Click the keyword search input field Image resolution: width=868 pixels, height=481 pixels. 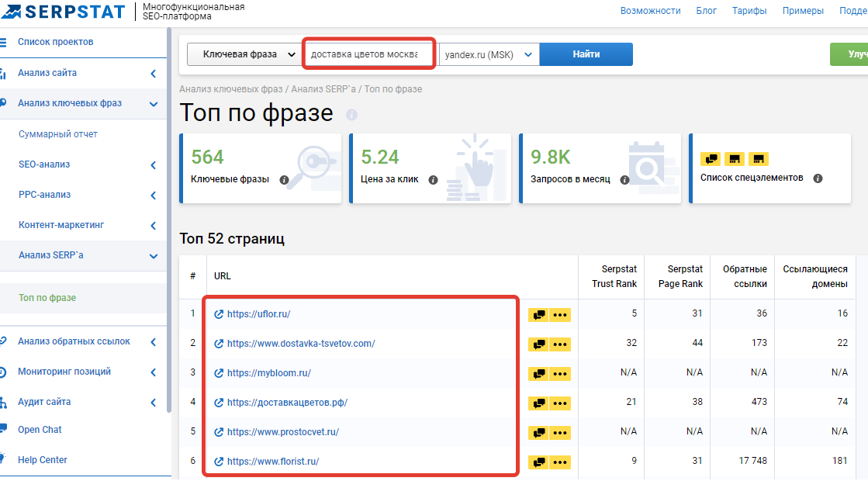pos(369,54)
